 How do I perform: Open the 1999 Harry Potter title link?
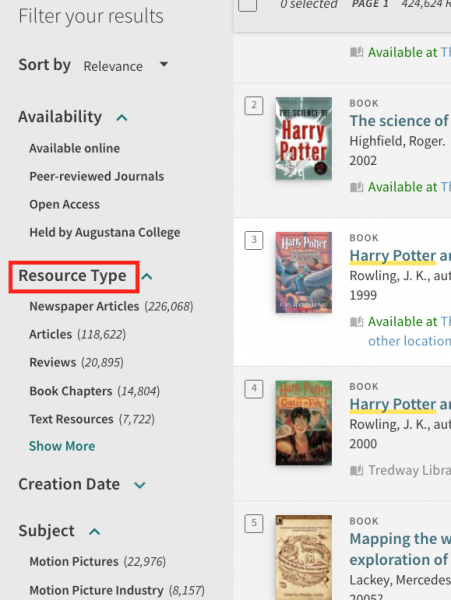click(x=400, y=256)
